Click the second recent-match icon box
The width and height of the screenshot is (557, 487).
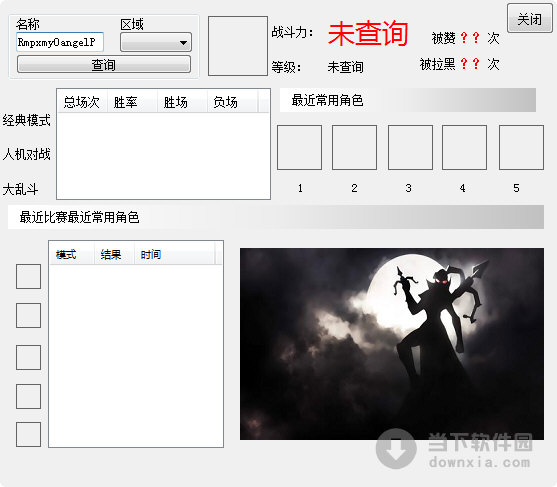(x=28, y=315)
